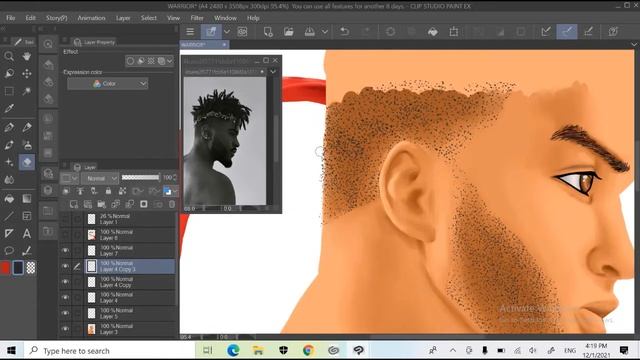The height and width of the screenshot is (360, 640).
Task: Open the Sub View image list dropdown
Action: click(x=273, y=72)
